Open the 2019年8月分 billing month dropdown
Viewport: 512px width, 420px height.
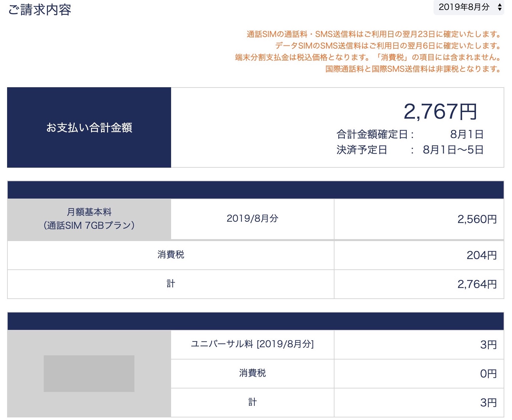click(x=469, y=7)
